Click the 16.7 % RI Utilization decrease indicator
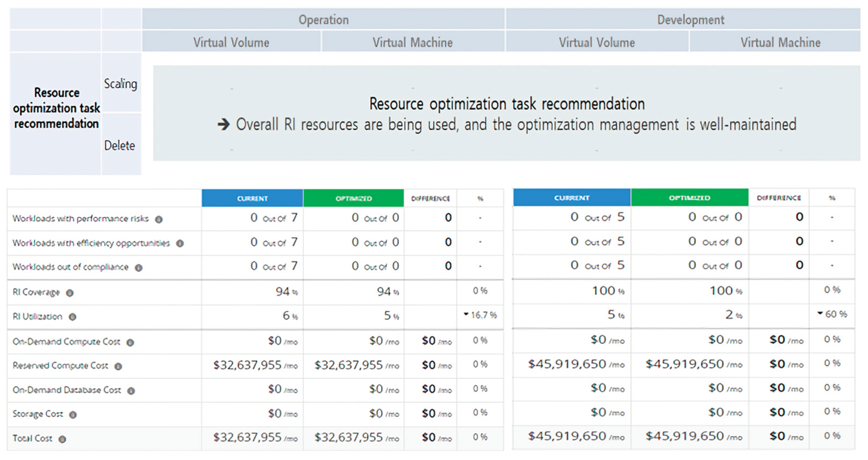The height and width of the screenshot is (460, 868). click(x=481, y=315)
